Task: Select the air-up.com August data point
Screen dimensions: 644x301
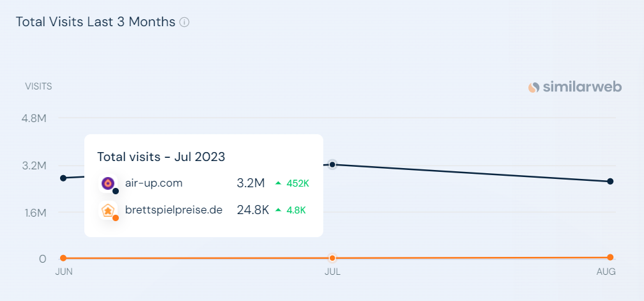Action: 610,181
